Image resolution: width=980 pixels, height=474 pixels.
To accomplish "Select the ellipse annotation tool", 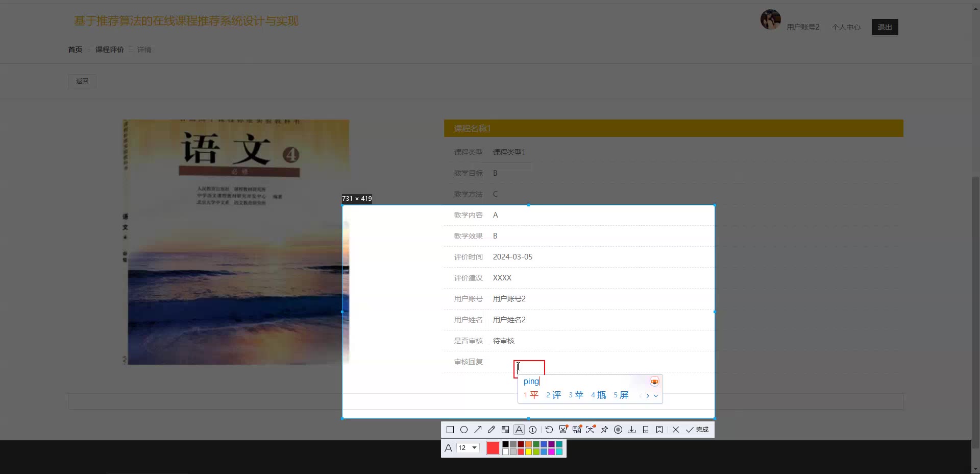I will point(464,430).
